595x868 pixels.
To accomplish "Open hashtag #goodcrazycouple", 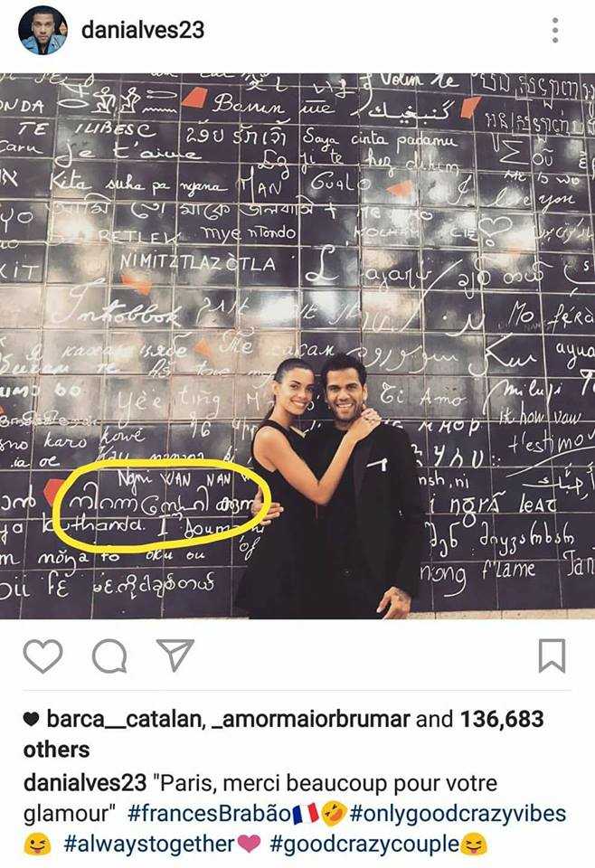I will [x=364, y=844].
